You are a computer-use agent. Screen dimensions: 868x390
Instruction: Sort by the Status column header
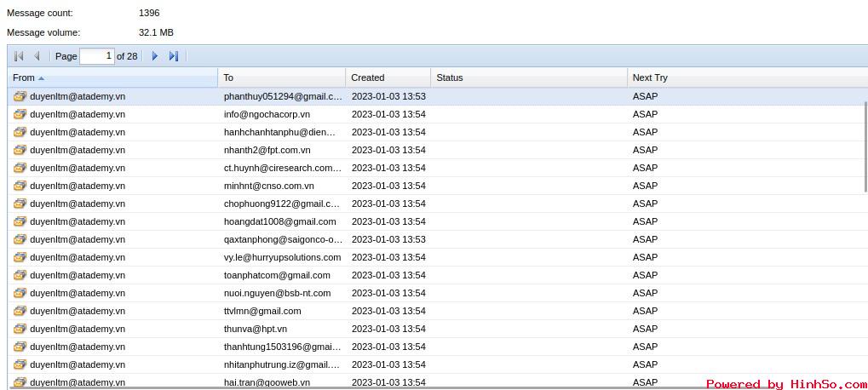(529, 77)
